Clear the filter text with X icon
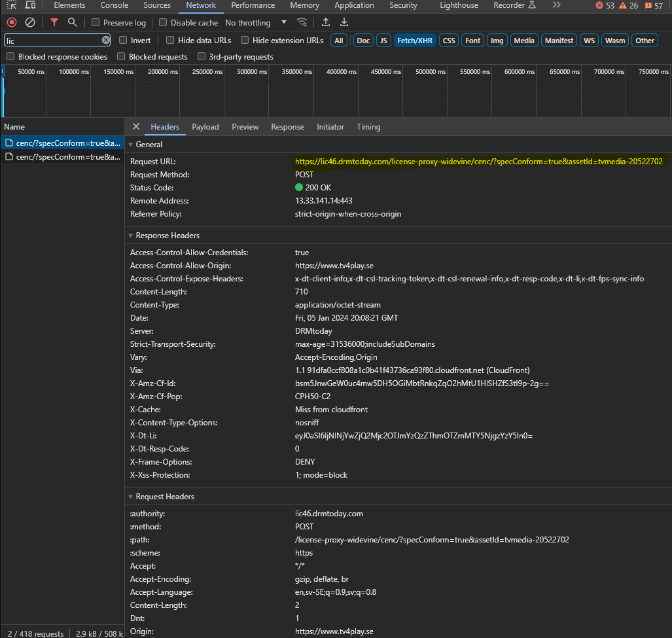Image resolution: width=672 pixels, height=638 pixels. pyautogui.click(x=106, y=41)
